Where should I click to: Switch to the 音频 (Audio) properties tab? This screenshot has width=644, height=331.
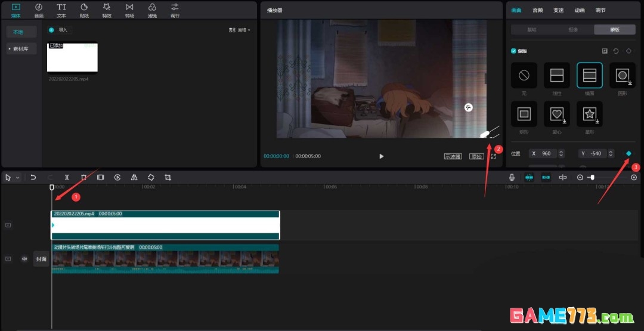(537, 10)
